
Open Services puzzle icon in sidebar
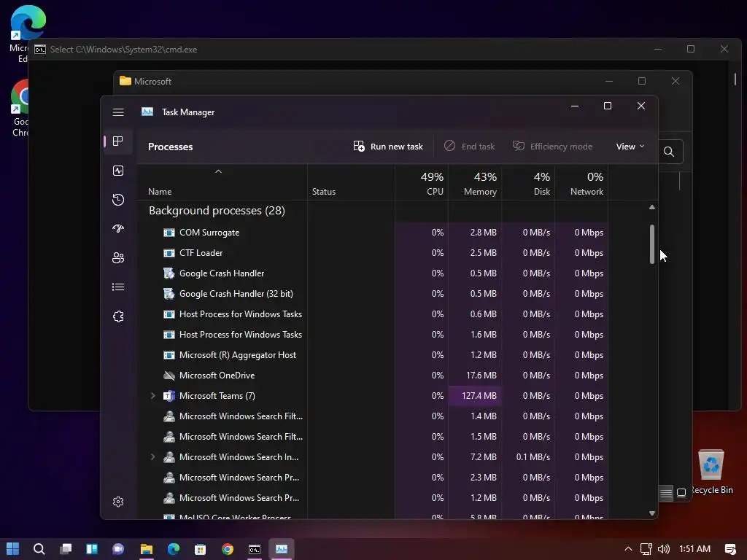click(118, 316)
